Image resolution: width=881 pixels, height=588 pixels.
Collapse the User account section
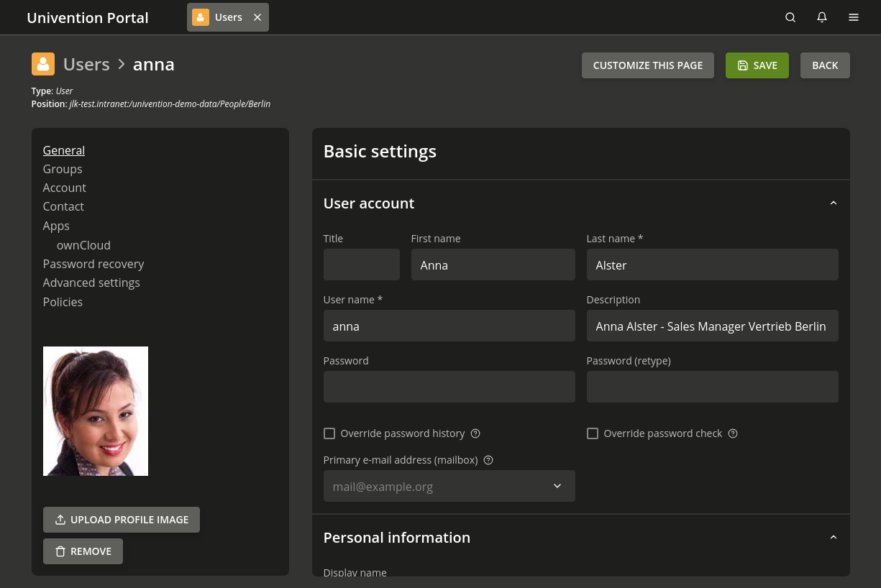coord(834,203)
